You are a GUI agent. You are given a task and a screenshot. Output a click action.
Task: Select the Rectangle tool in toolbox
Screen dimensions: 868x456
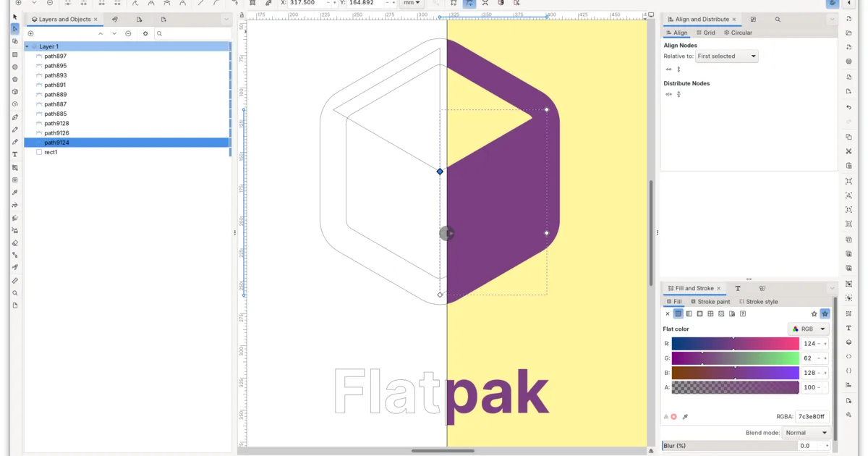(x=15, y=54)
